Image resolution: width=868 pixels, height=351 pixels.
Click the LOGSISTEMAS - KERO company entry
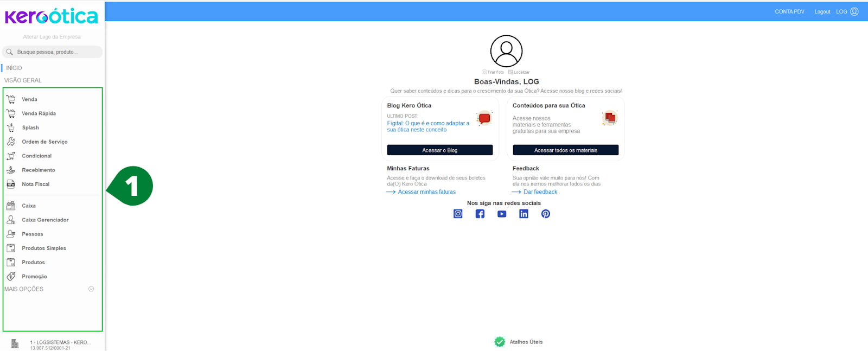click(x=60, y=343)
